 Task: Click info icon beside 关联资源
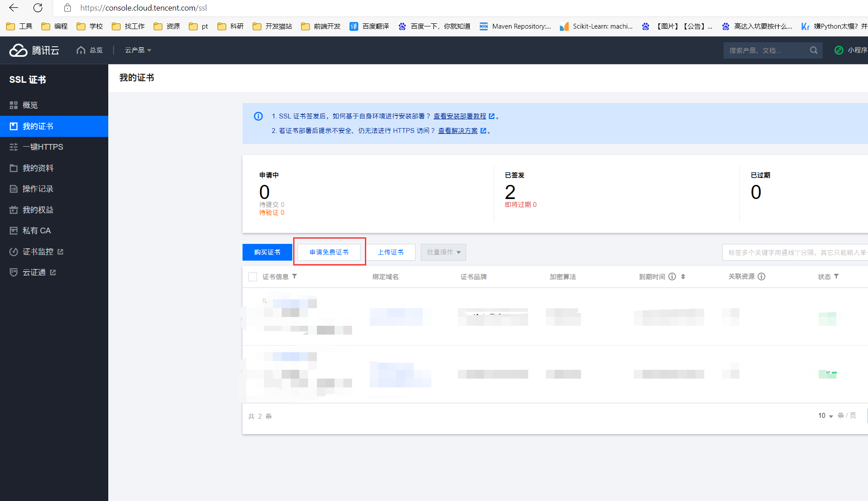(761, 276)
